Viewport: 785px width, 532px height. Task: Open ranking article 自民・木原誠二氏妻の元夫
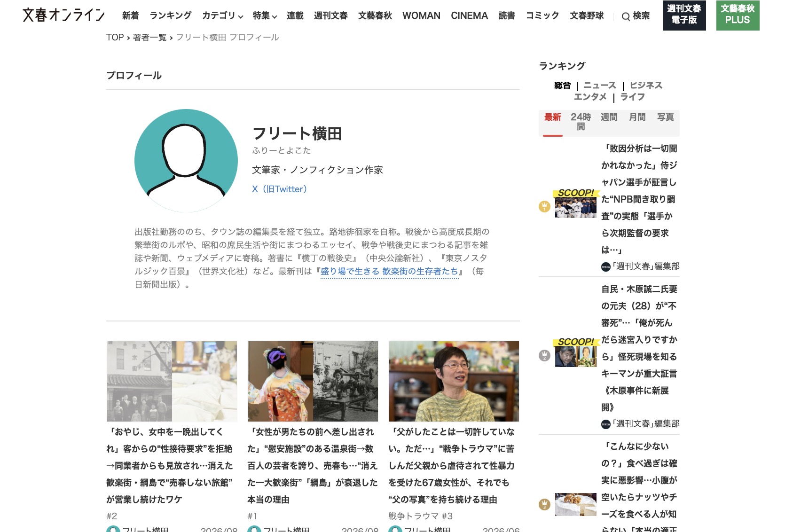[x=639, y=348]
